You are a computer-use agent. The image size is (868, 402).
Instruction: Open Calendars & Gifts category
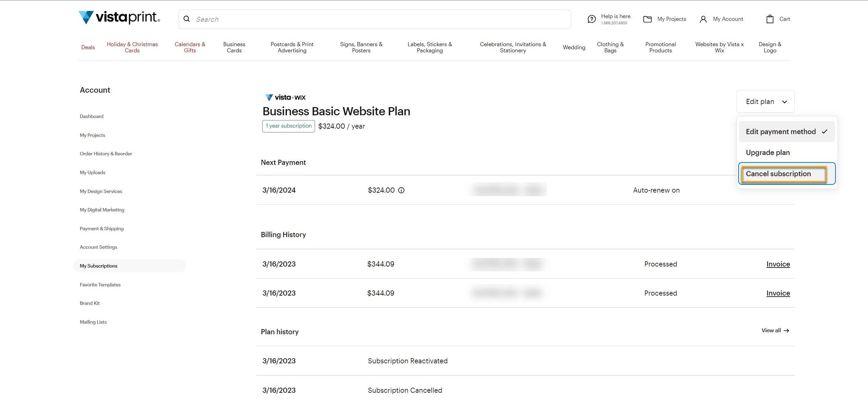(190, 47)
